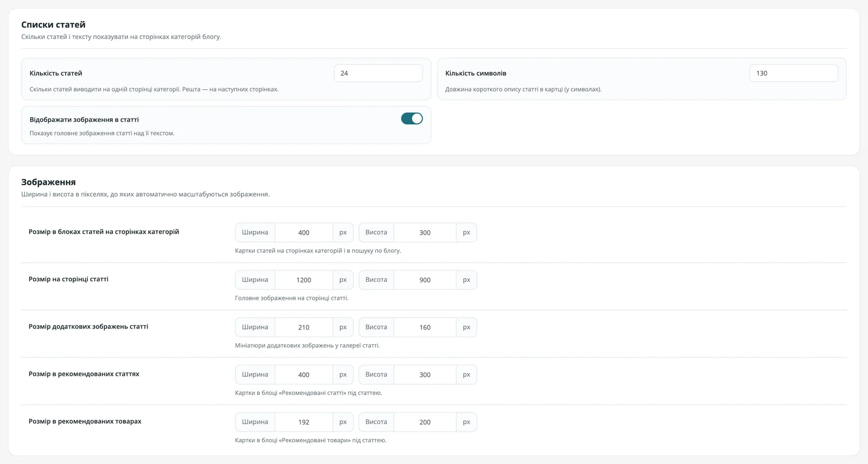Click the 'Кількість статей' label
Image resolution: width=868 pixels, height=464 pixels.
tap(56, 73)
